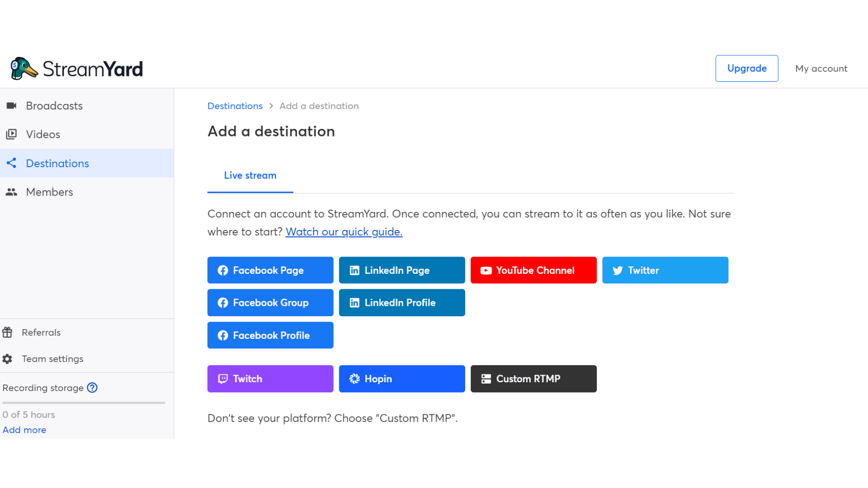Click Add more storage link

(x=24, y=430)
